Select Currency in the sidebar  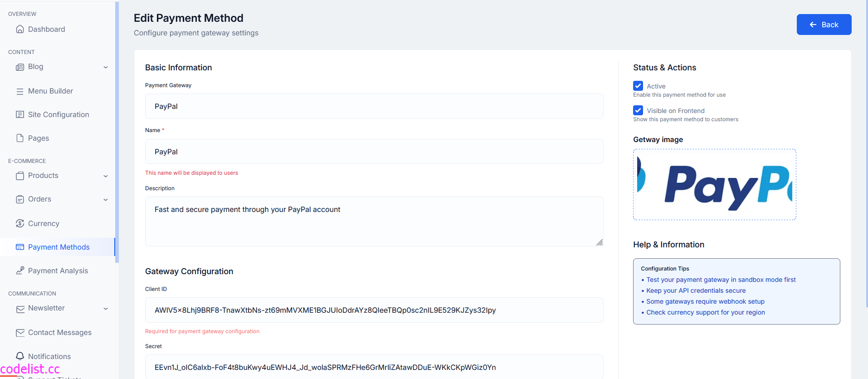(x=44, y=223)
